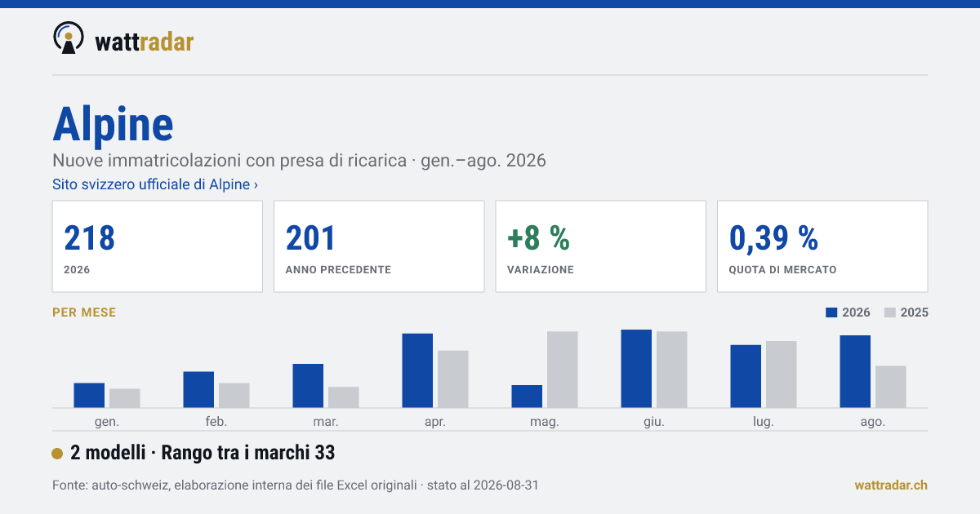980x514 pixels.
Task: Select the 0,39 % Quota di Mercato card
Action: [x=822, y=246]
